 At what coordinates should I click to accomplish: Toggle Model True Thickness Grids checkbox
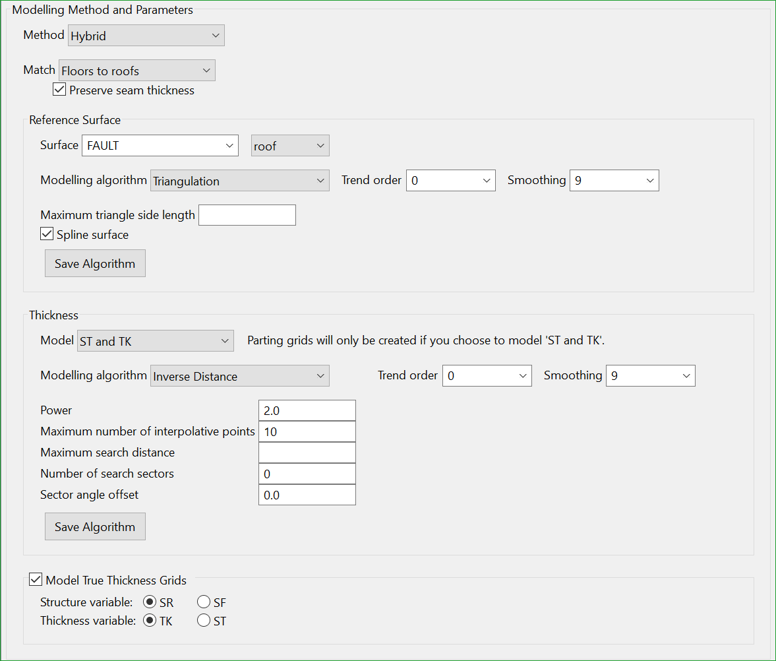click(36, 580)
